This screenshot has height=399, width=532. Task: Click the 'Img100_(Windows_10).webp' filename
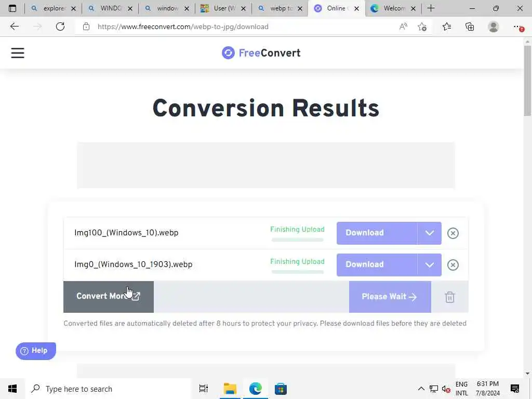(x=126, y=233)
